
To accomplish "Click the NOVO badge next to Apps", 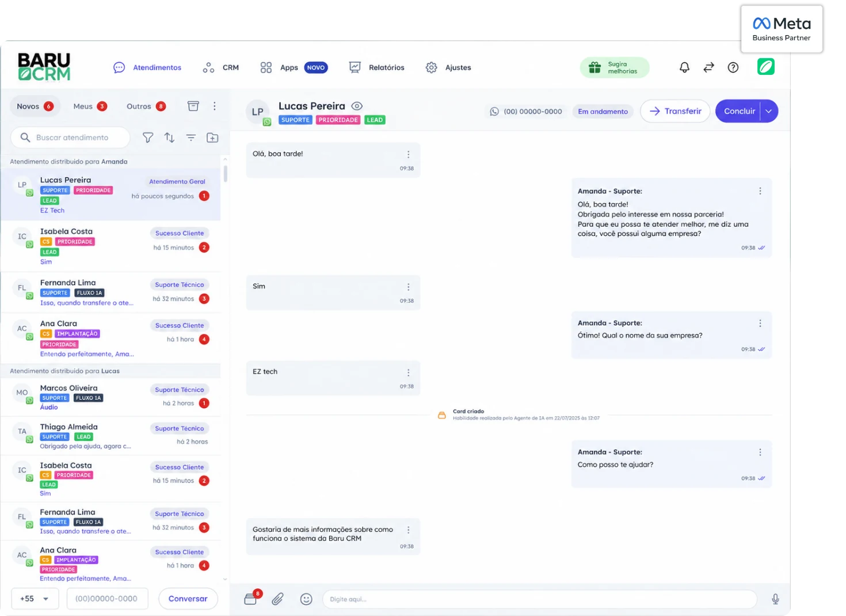I will [x=316, y=67].
